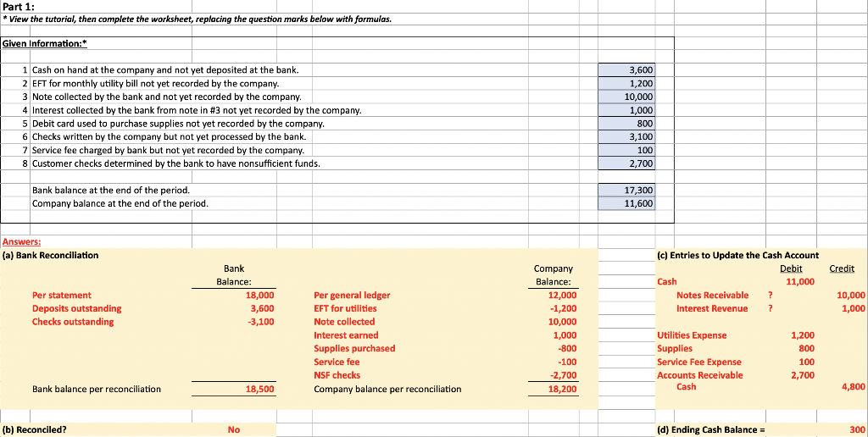The image size is (868, 437).
Task: Click the -2,700 NSF checks value
Action: pyautogui.click(x=563, y=375)
